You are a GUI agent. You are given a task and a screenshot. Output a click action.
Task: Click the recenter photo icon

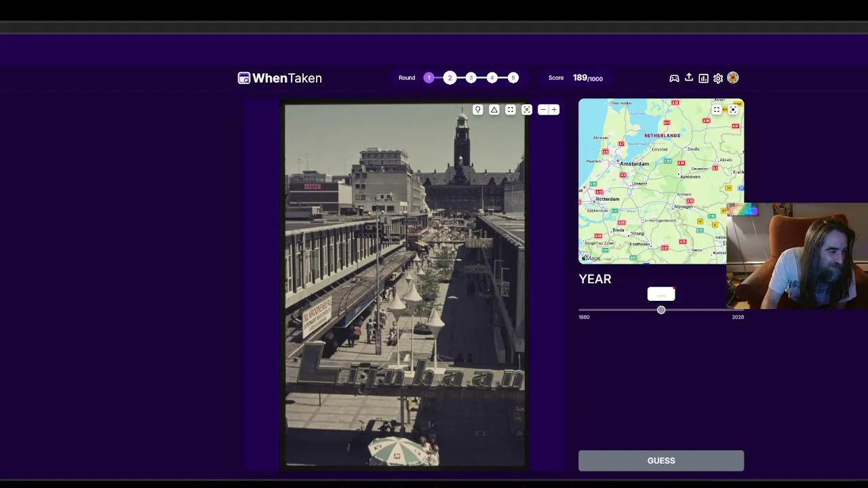point(527,110)
